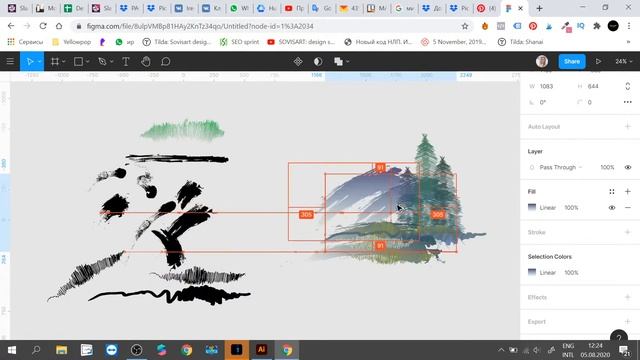Select the Text tool
Viewport: 640px width, 360px height.
click(126, 62)
